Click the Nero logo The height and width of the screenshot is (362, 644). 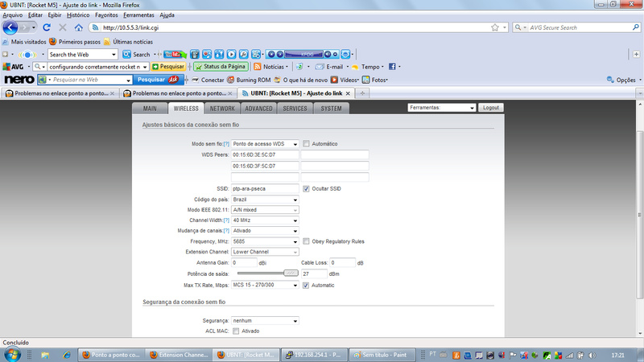pos(19,80)
